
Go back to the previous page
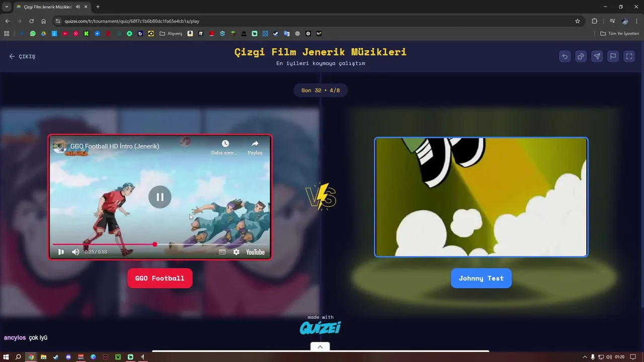(x=7, y=21)
